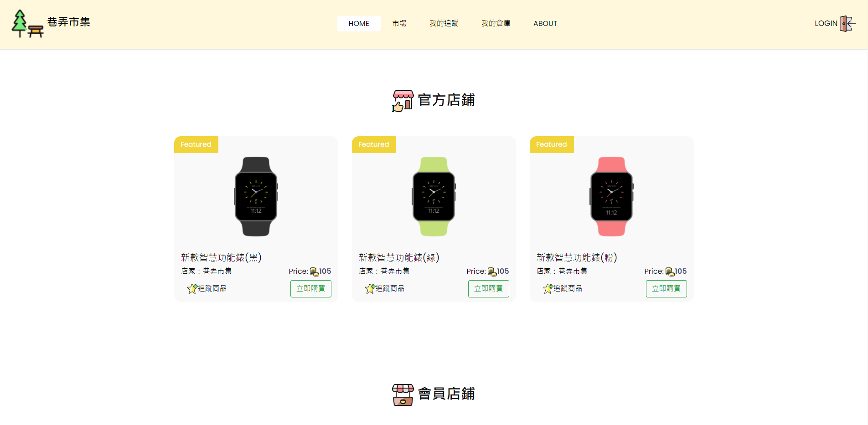Go to the 市場 menu item
868x425 pixels.
399,24
